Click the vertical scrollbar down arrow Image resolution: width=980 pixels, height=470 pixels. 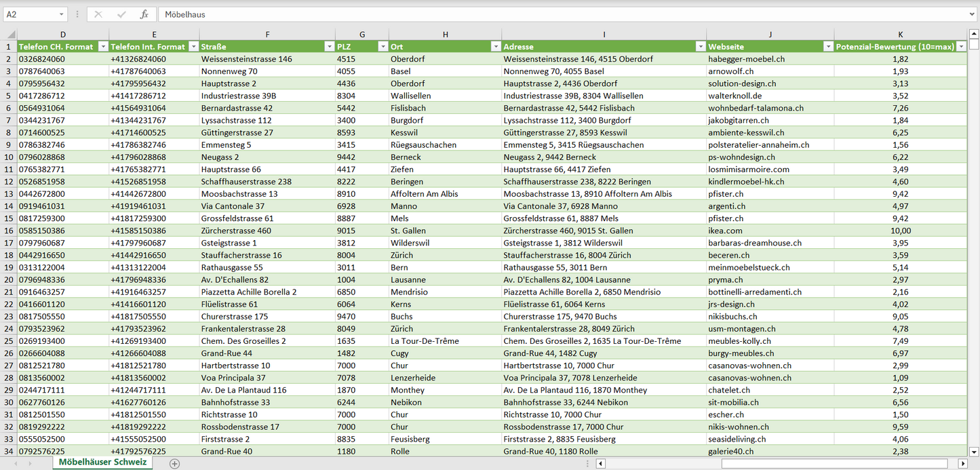(x=974, y=451)
